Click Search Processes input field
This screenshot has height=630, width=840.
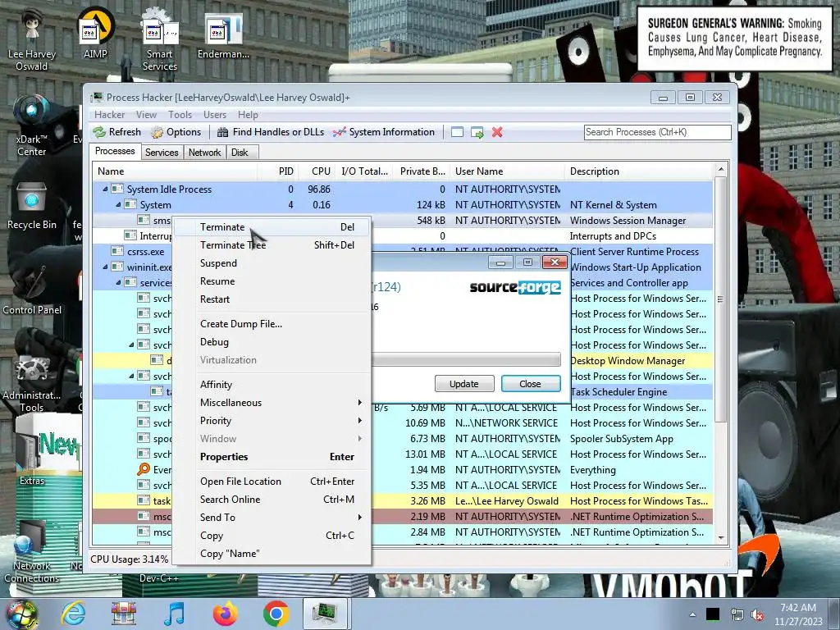click(x=657, y=132)
